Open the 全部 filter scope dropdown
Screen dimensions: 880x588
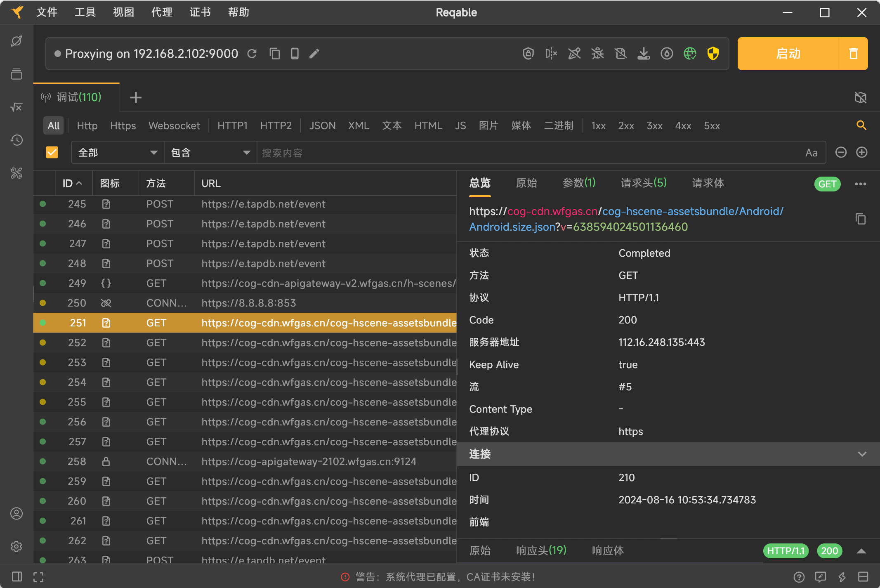click(x=118, y=153)
